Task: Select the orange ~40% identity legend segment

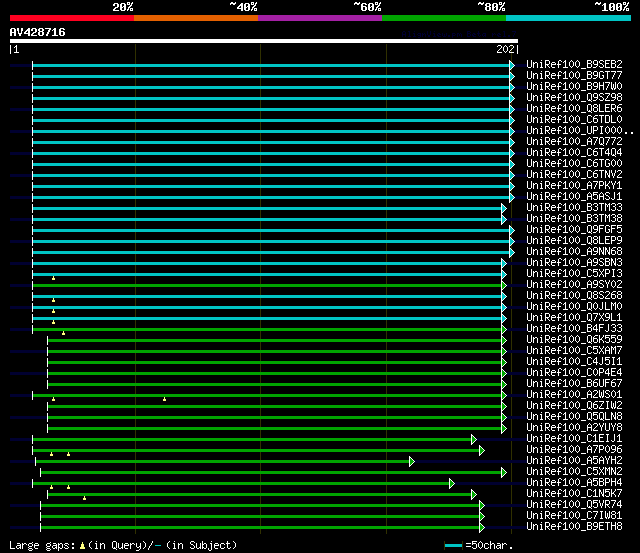Action: [x=196, y=18]
